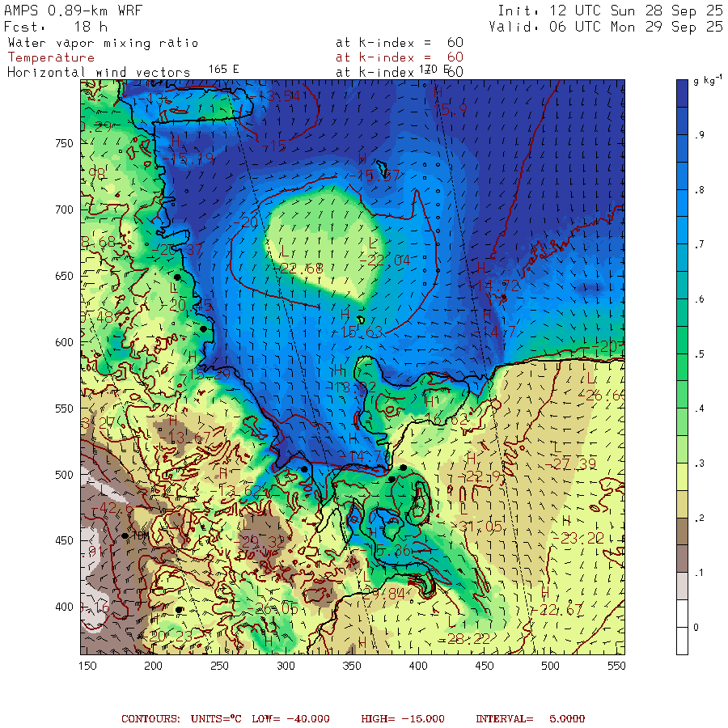Select the white swatch at the colorbar bottom
This screenshot has height=728, width=728.
(688, 640)
